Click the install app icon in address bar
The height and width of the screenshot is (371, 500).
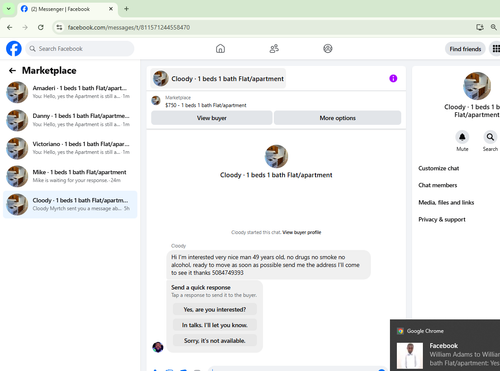[x=480, y=27]
